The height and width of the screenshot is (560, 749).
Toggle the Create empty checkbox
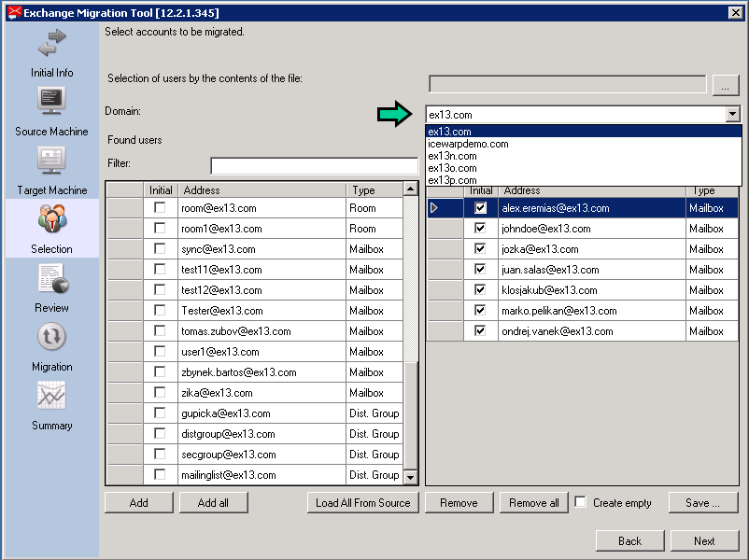click(x=580, y=502)
